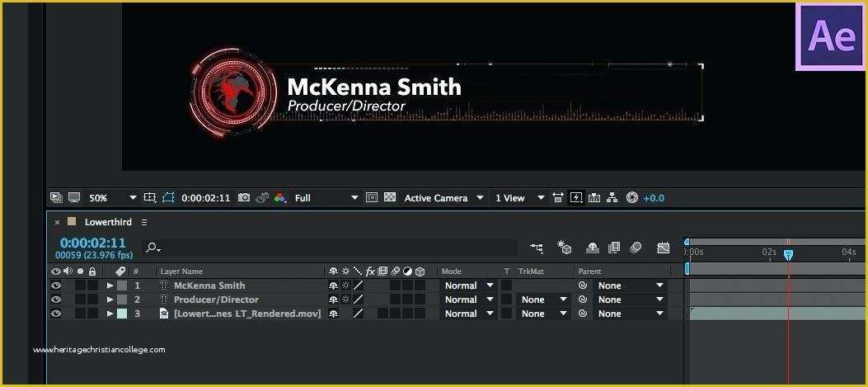The height and width of the screenshot is (387, 868).
Task: Click the viewer timecode 0:00:02:11
Action: click(205, 197)
